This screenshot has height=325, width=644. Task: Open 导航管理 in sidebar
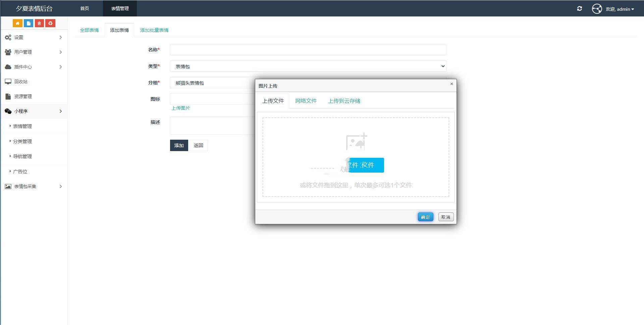point(22,156)
